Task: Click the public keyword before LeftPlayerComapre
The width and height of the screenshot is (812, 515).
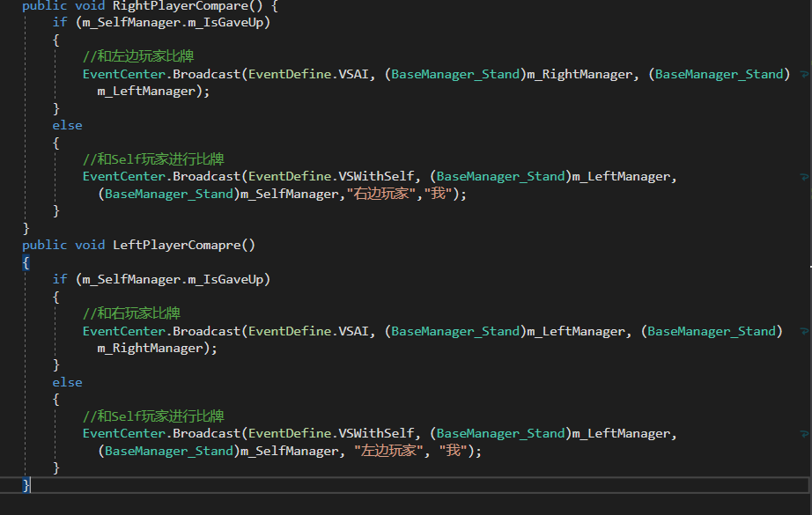Action: [45, 245]
